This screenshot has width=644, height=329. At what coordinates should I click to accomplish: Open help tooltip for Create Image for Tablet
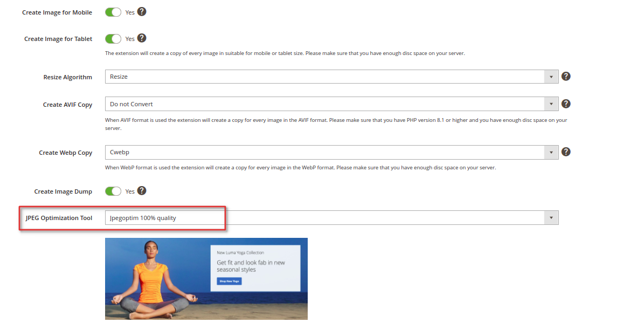(142, 38)
